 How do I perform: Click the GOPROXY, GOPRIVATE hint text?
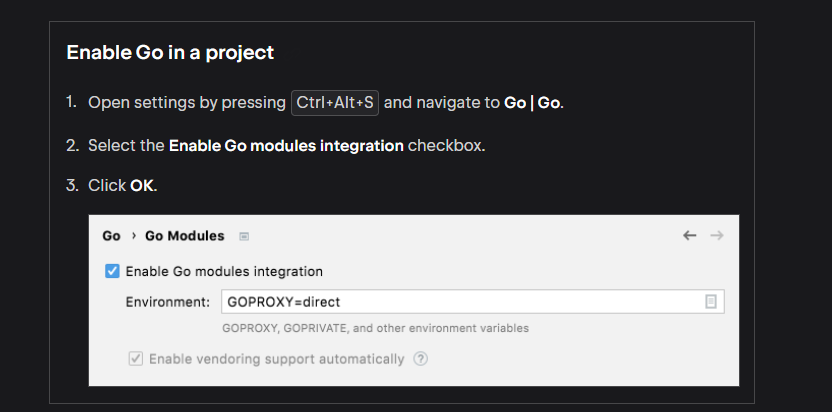tap(375, 328)
